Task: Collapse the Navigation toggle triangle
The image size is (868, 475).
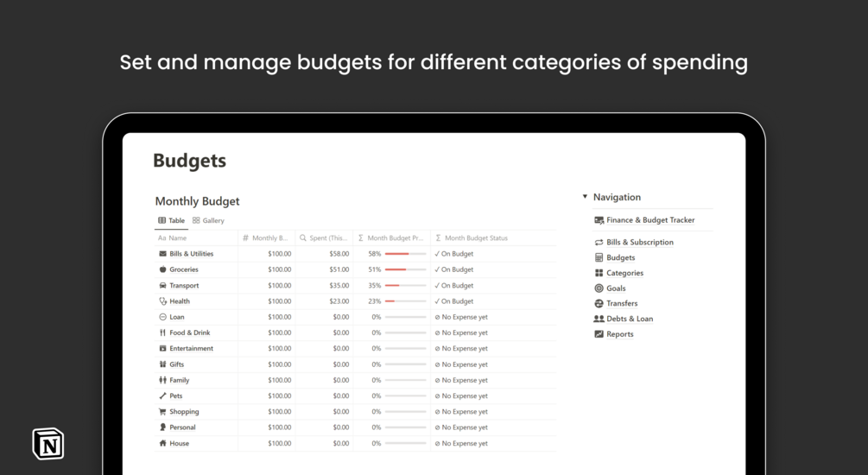Action: coord(585,197)
